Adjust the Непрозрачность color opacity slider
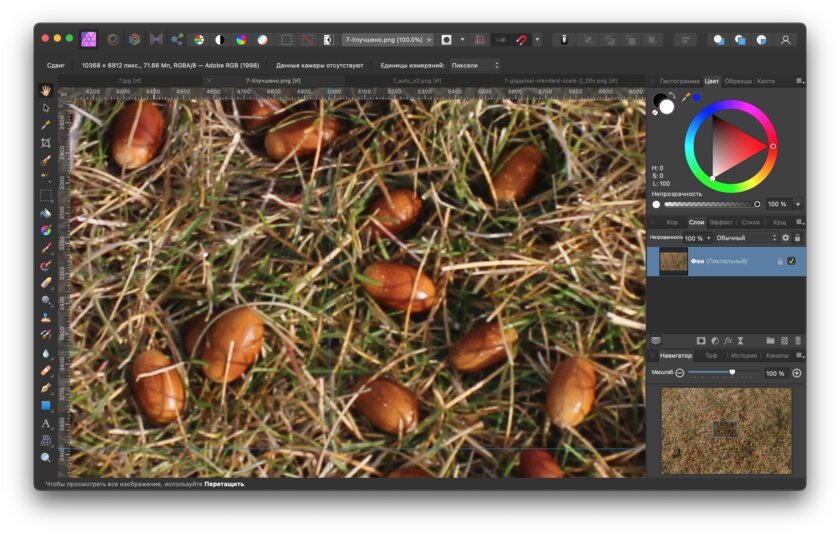Image resolution: width=840 pixels, height=535 pixels. pyautogui.click(x=711, y=204)
